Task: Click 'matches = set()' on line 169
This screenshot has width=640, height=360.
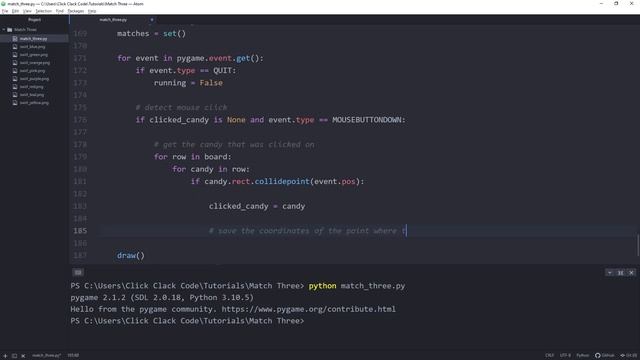Action: click(x=151, y=33)
